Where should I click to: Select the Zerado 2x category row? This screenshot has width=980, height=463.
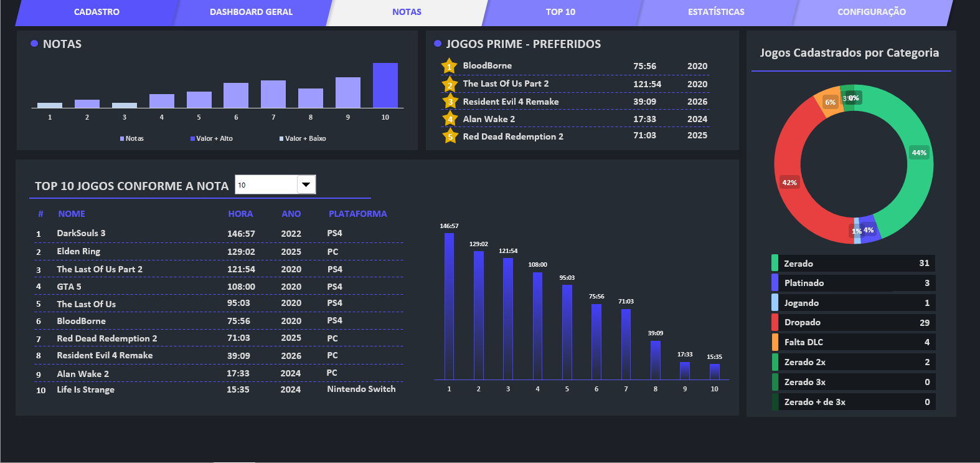click(853, 362)
